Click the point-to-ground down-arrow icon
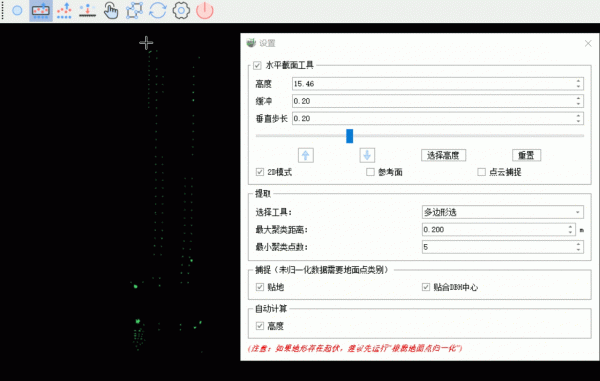This screenshot has width=600, height=381. [x=88, y=11]
